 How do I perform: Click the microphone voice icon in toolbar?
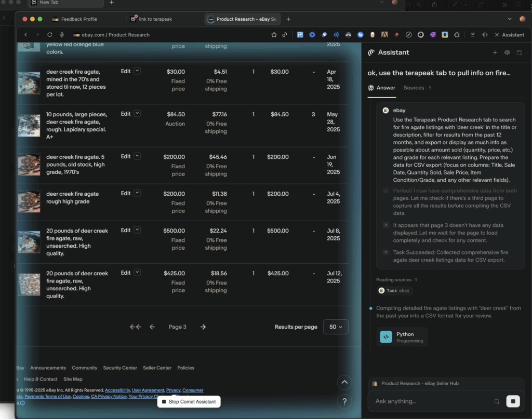tap(62, 35)
